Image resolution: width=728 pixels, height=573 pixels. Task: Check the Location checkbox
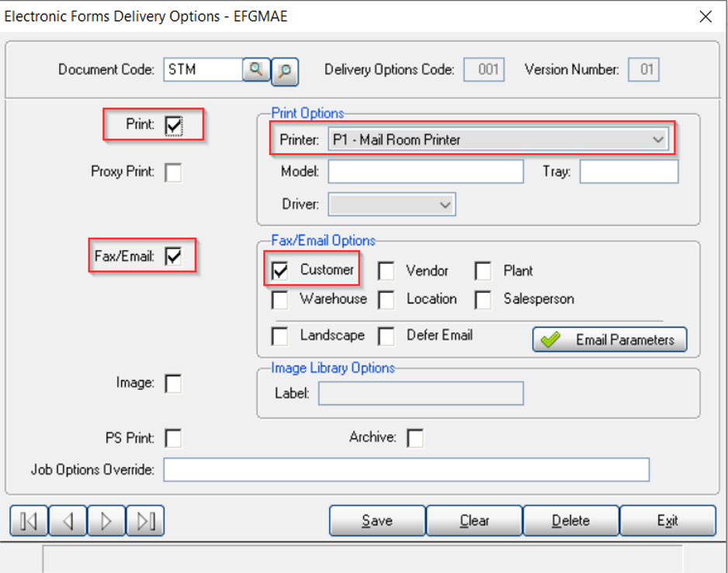point(387,300)
